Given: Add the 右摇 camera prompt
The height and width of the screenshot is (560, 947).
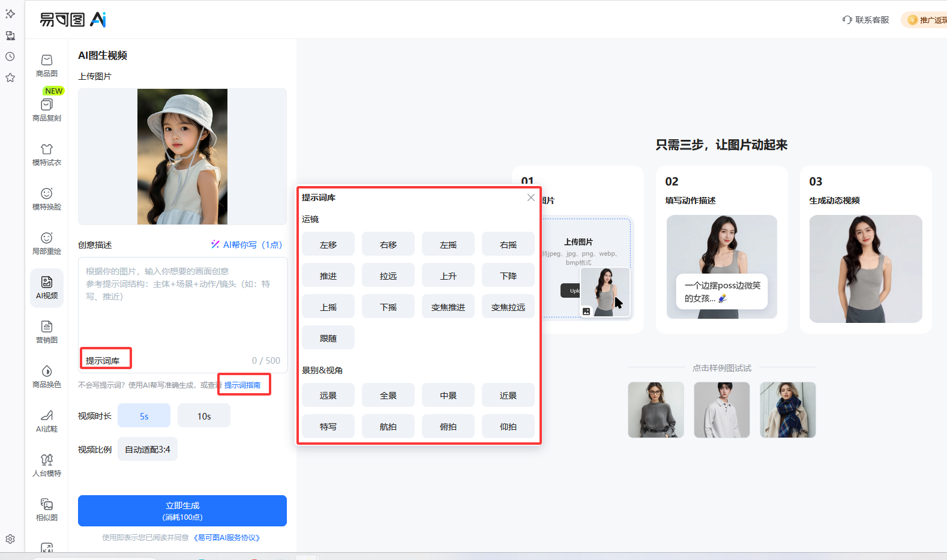Looking at the screenshot, I should pyautogui.click(x=508, y=244).
